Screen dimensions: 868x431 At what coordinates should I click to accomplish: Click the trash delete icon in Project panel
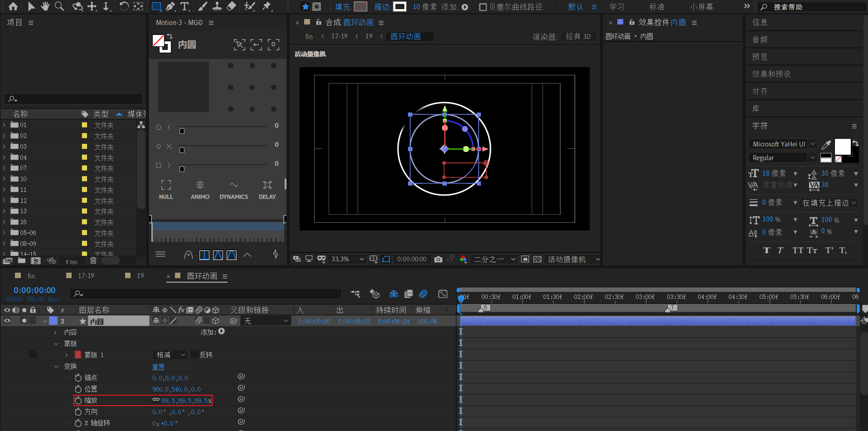pos(93,260)
